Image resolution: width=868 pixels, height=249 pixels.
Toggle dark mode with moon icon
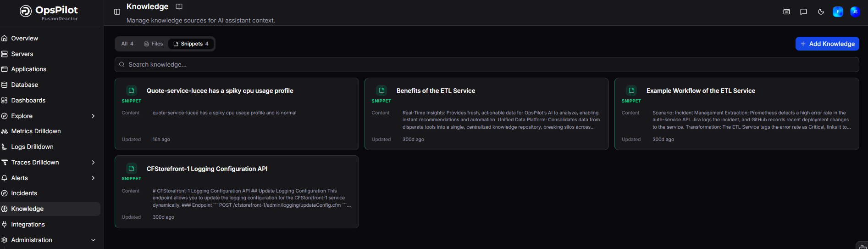coord(821,12)
